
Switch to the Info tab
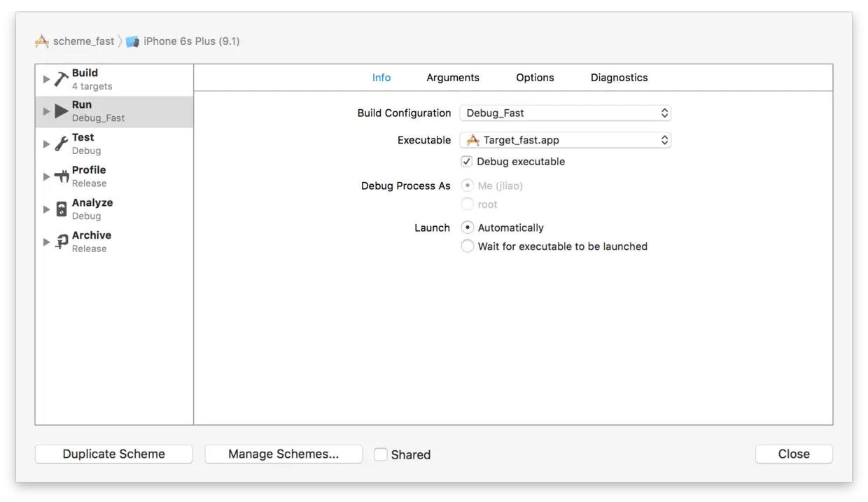coord(381,78)
